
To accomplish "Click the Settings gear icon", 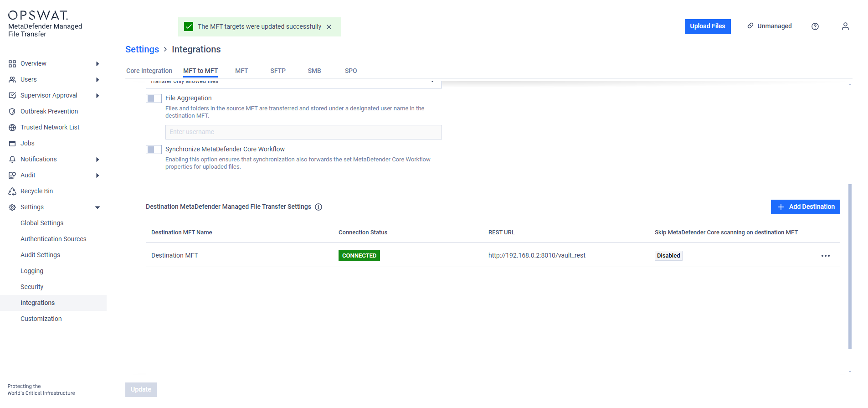I will 12,207.
